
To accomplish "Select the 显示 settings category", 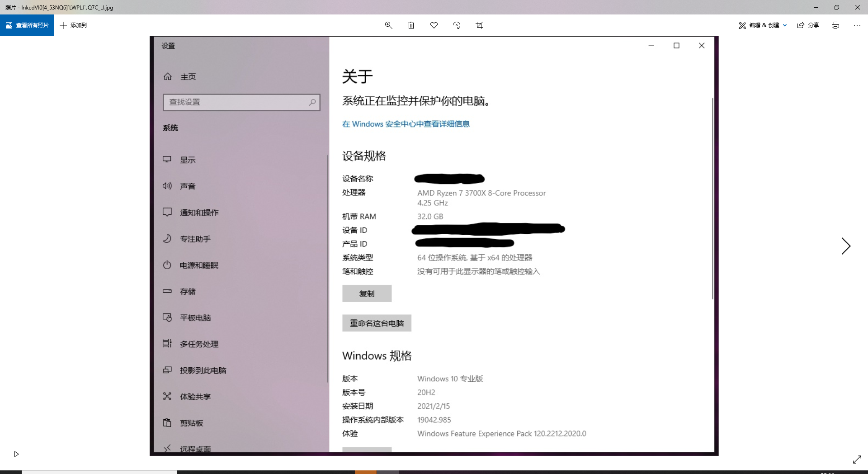I will pyautogui.click(x=189, y=159).
